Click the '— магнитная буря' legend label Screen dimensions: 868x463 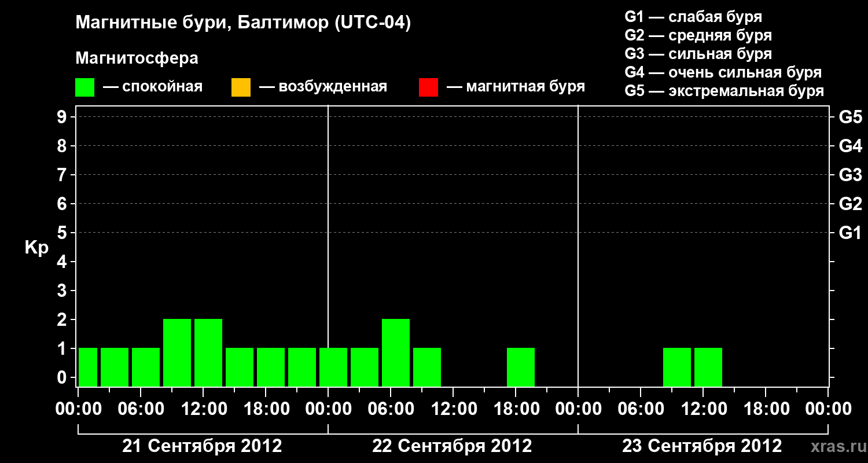point(516,87)
